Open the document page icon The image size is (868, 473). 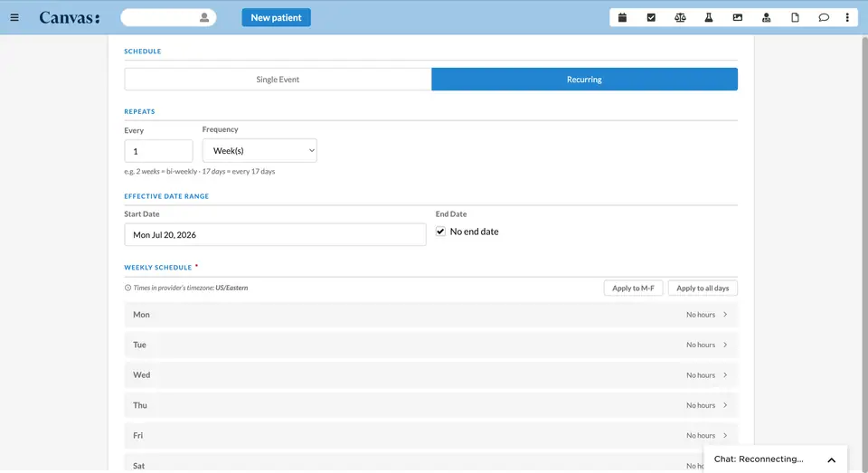pyautogui.click(x=795, y=18)
